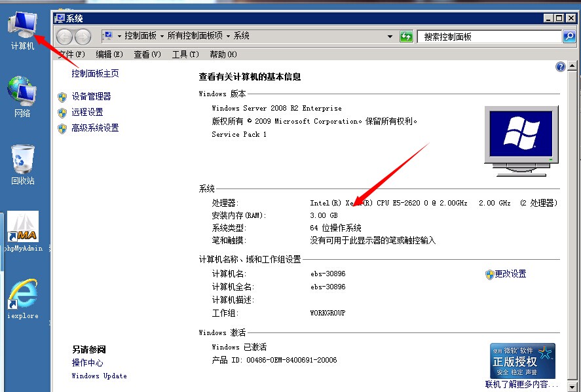Click the back navigation arrow button
581x392 pixels.
(64, 37)
